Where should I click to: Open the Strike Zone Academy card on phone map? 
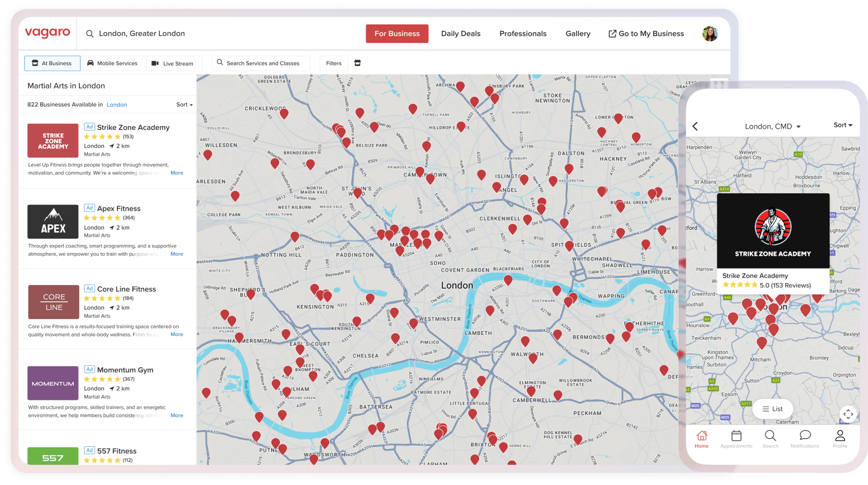773,244
